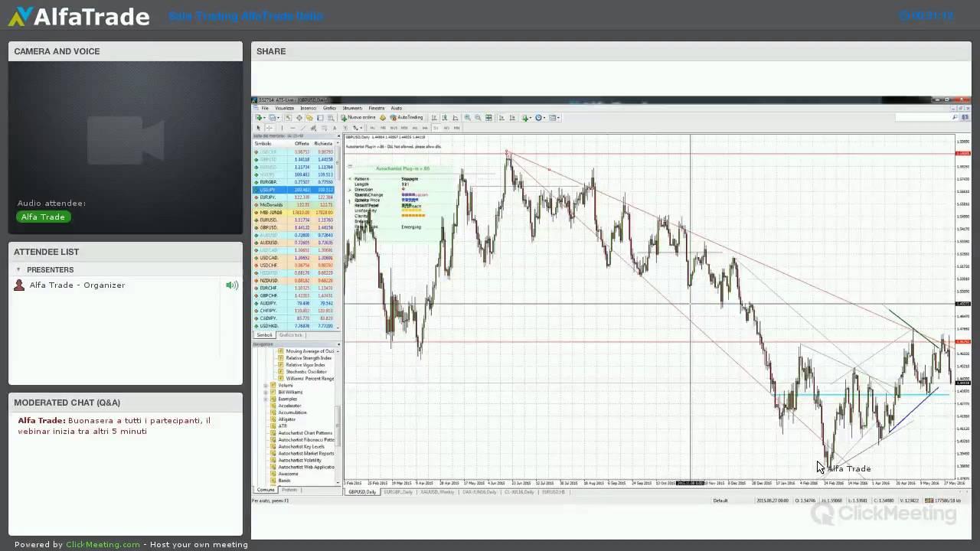Open the arrows tool dropdown arrow

(361, 128)
